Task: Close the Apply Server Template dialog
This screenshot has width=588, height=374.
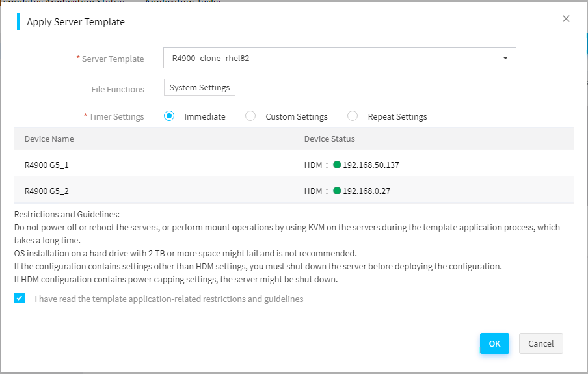Action: pyautogui.click(x=566, y=18)
